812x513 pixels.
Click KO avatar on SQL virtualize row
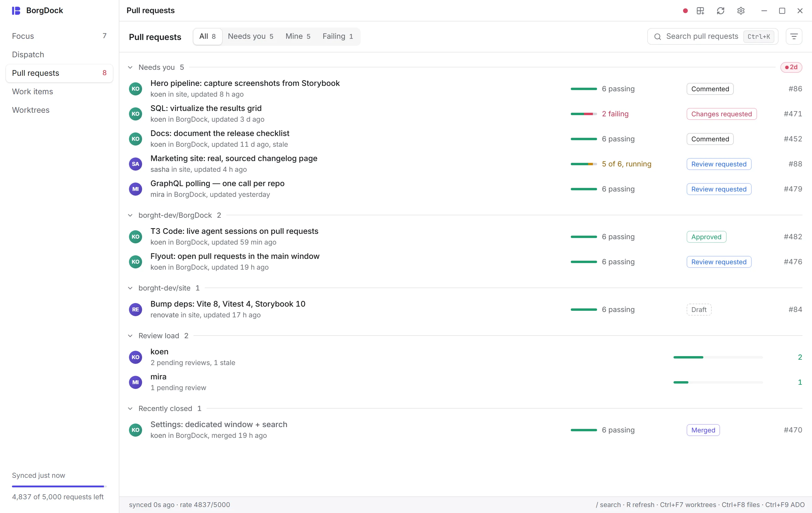136,114
